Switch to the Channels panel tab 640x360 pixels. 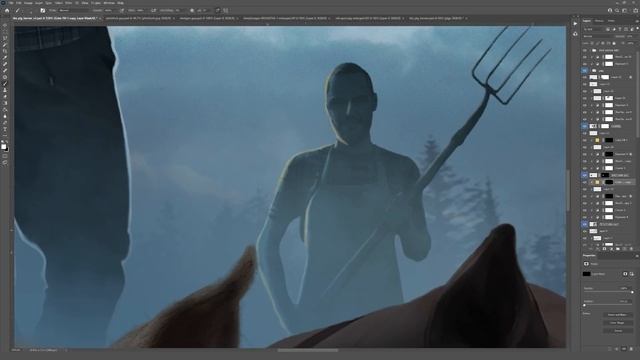[x=599, y=20]
